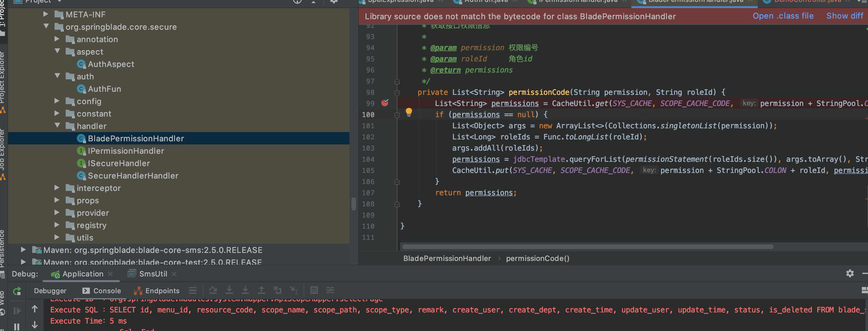Click the layout icon right of debug toolbar
Image resolution: width=868 pixels, height=331 pixels.
point(864,290)
